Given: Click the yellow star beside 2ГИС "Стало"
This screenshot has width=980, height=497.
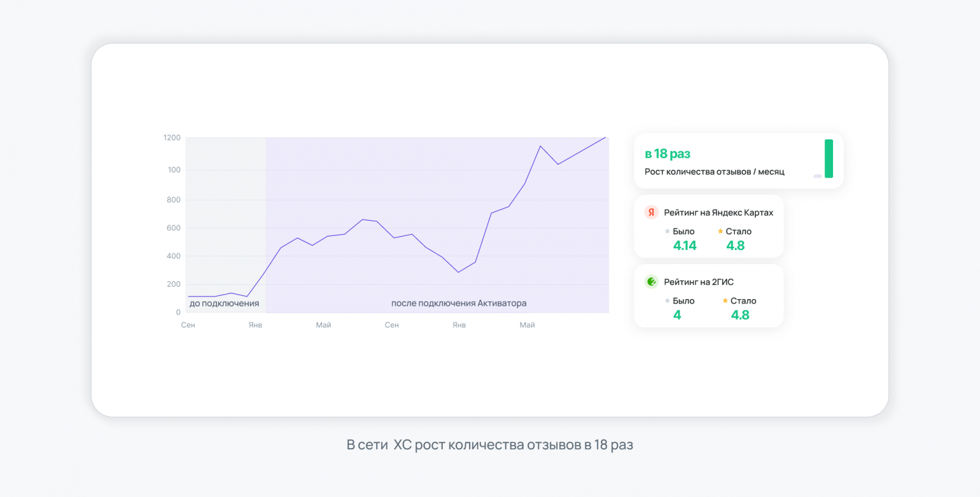Looking at the screenshot, I should tap(725, 301).
